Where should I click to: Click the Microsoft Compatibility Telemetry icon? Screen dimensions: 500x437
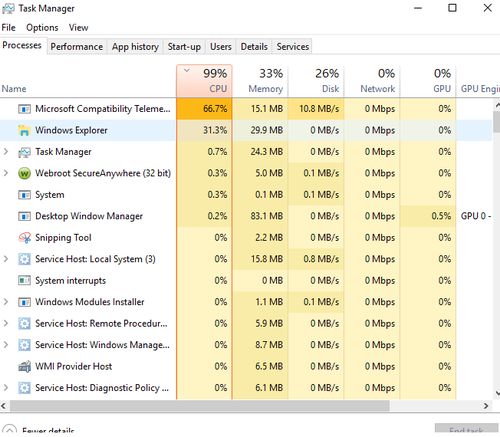point(24,109)
